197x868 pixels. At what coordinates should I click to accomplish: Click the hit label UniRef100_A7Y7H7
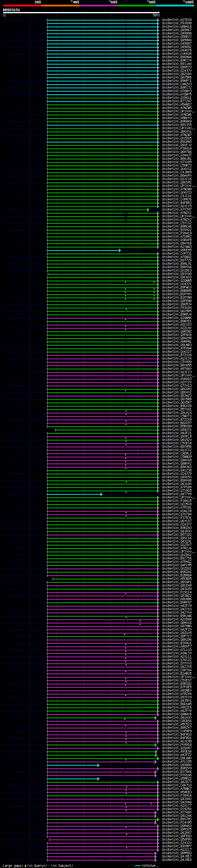[x=177, y=210]
